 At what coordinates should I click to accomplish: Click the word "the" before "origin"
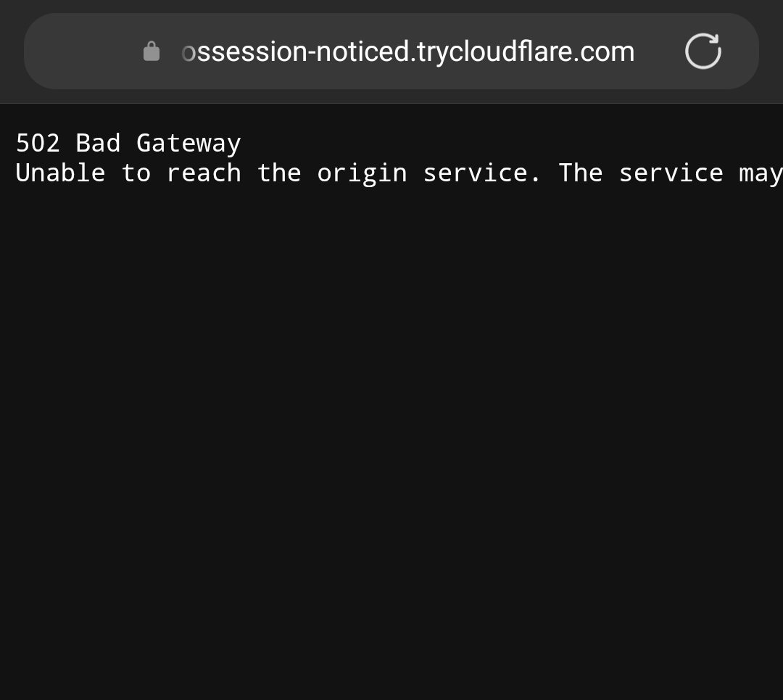click(279, 173)
